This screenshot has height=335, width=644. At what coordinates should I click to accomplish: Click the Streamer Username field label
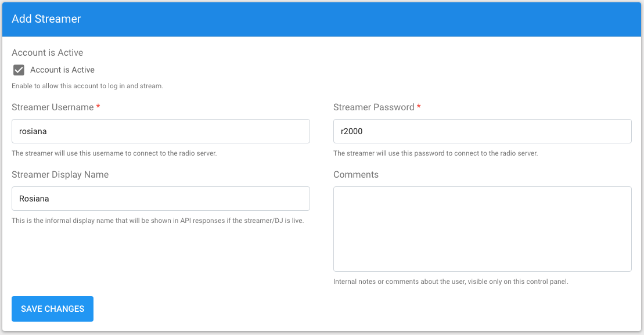(53, 107)
